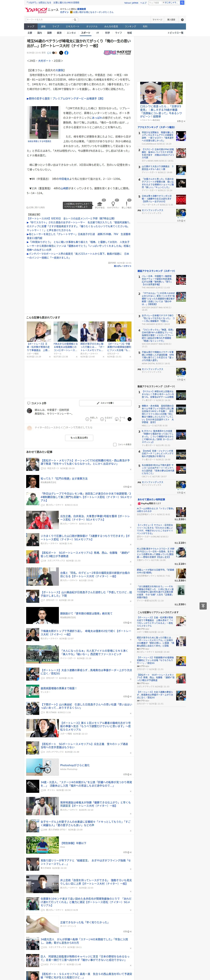The width and height of the screenshot is (210, 980).
Task: React with わかりやすい lightbulb icon
Action: [x=113, y=204]
